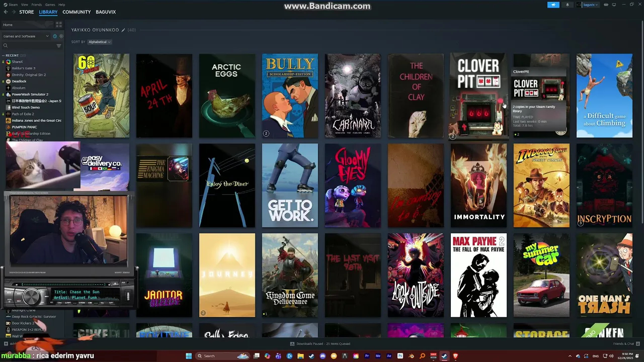Select Indiana Jones and the Great Circle in sidebar
This screenshot has width=644, height=362.
36,120
